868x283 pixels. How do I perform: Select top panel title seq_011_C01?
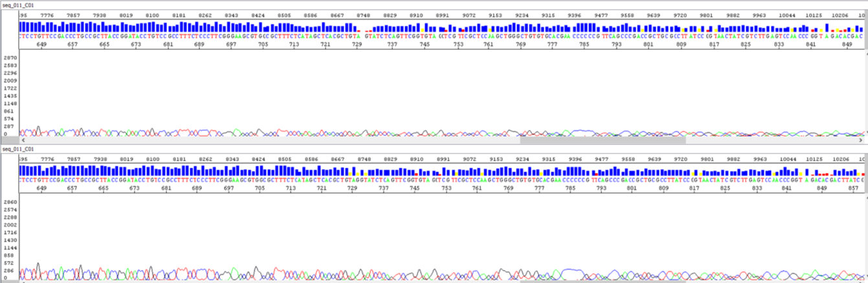pyautogui.click(x=18, y=5)
